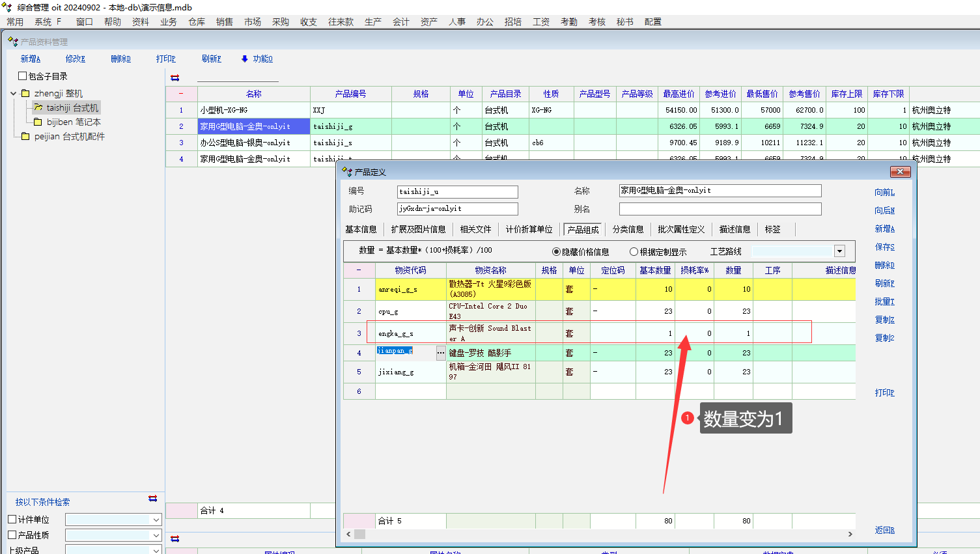Image resolution: width=980 pixels, height=554 pixels.
Task: Click the ellipsis button in jianpan_g cell
Action: pyautogui.click(x=441, y=353)
